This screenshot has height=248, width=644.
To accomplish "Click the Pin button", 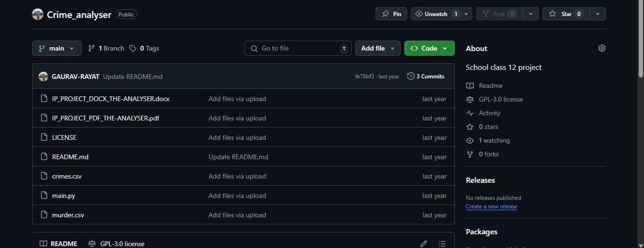I will coord(392,14).
